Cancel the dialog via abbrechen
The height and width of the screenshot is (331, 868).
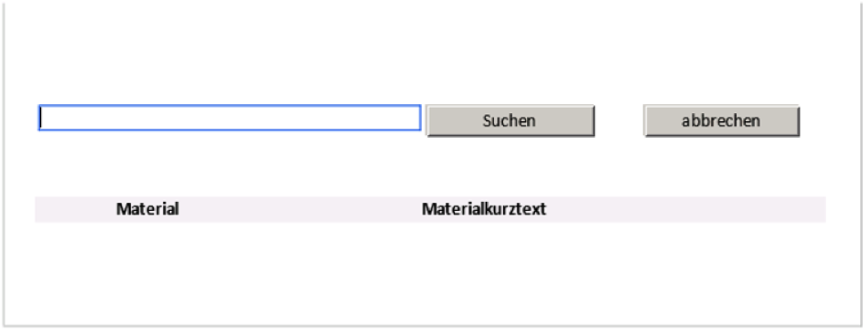(x=721, y=120)
